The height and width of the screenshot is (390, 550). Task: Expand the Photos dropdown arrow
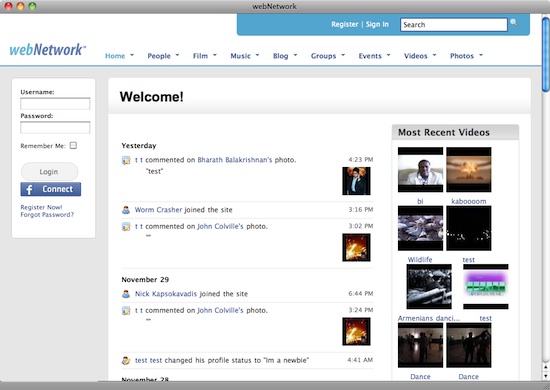481,55
